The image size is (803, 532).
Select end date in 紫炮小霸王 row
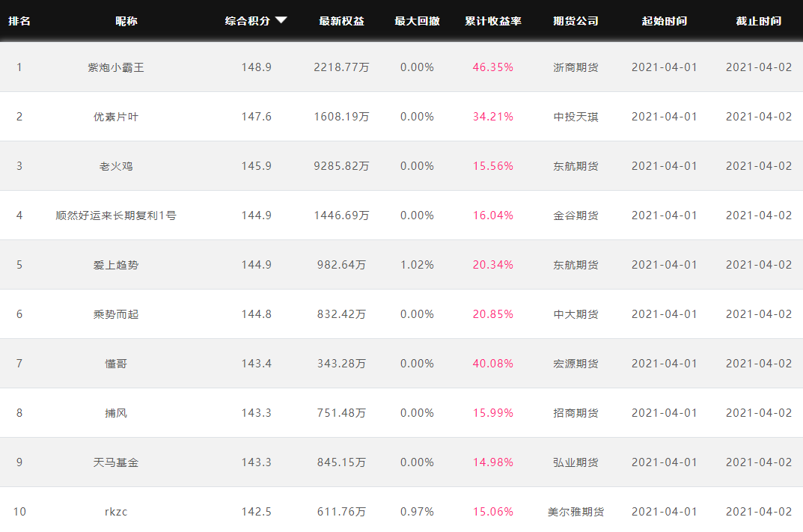point(759,67)
